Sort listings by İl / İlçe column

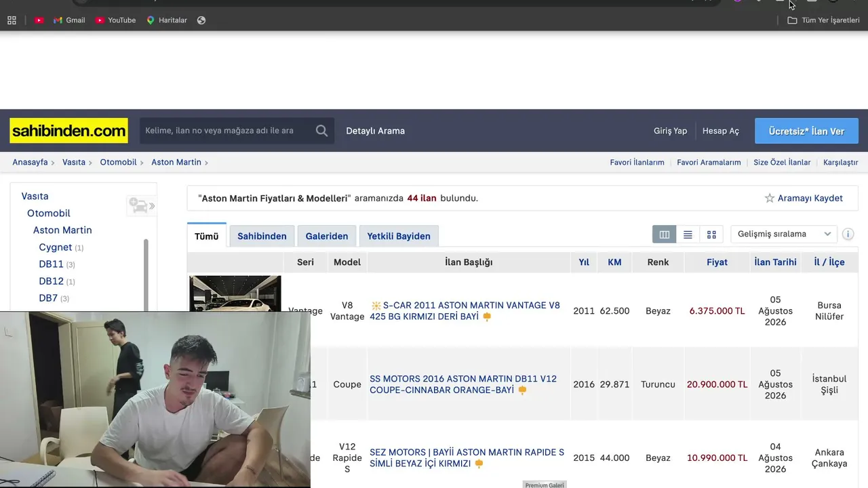pyautogui.click(x=829, y=262)
